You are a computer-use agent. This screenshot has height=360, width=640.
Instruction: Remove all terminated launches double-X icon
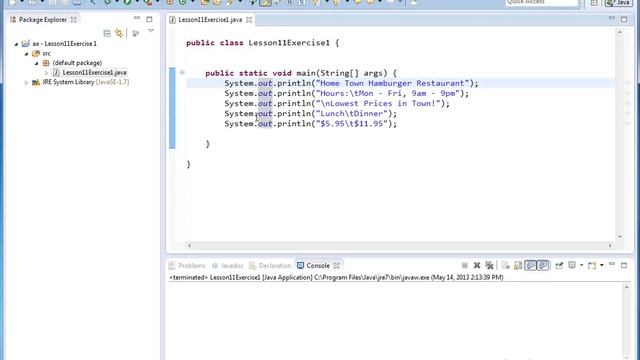point(489,266)
